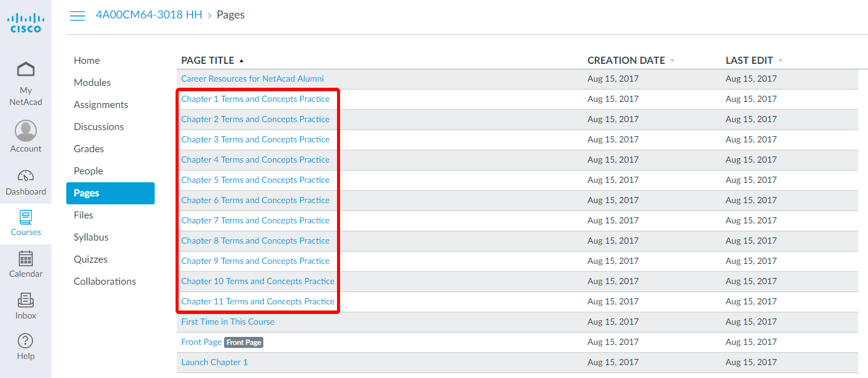This screenshot has height=378, width=868.
Task: Open Grades in course navigation
Action: [x=89, y=148]
